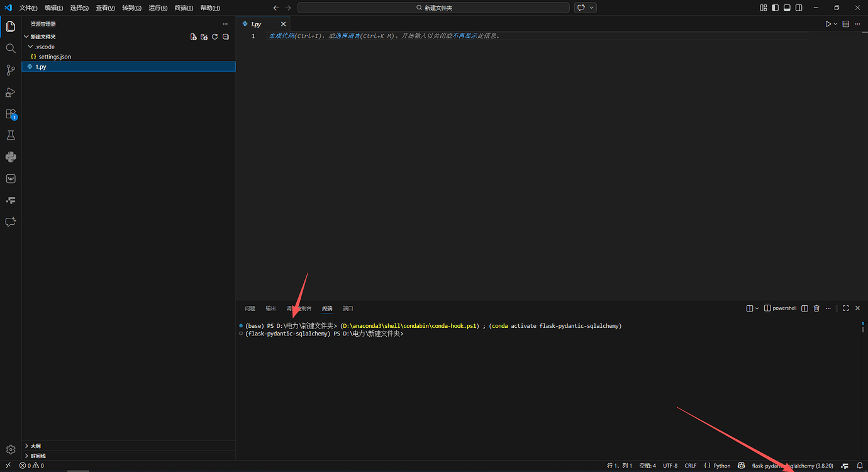The height and width of the screenshot is (472, 868).
Task: Open the run button dropdown arrow
Action: pos(836,24)
